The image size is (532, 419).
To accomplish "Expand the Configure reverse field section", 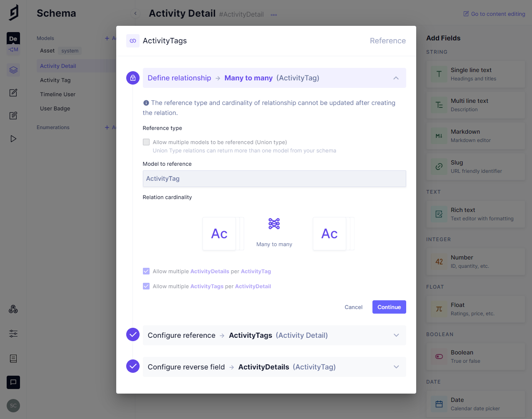I will point(396,367).
